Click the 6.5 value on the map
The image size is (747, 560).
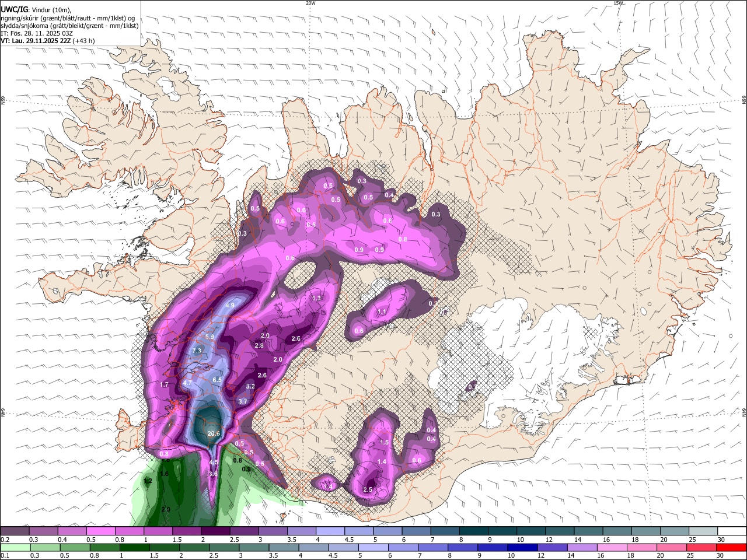218,380
